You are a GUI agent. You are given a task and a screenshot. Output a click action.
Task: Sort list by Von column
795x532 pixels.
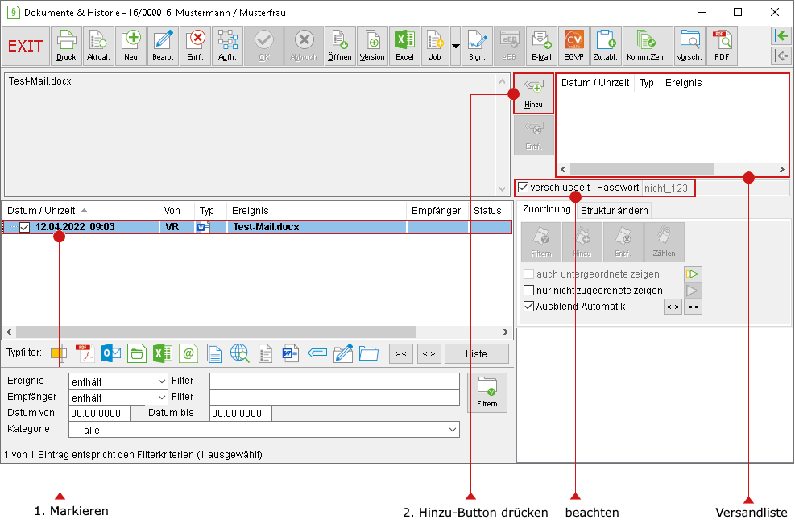(176, 211)
